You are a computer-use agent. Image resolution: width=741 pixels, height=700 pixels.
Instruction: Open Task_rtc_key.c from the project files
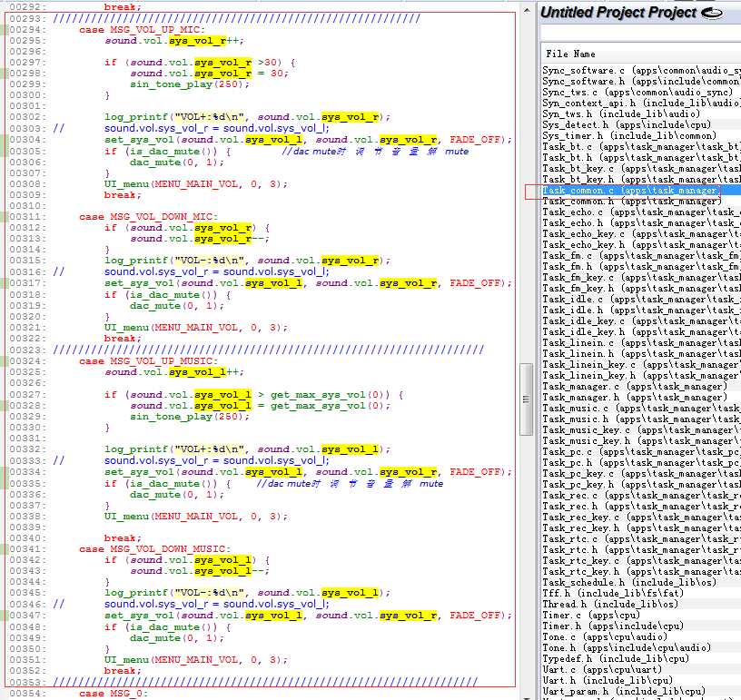642,561
